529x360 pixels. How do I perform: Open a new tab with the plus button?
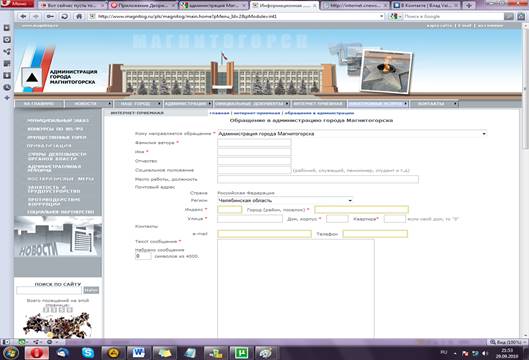click(469, 5)
